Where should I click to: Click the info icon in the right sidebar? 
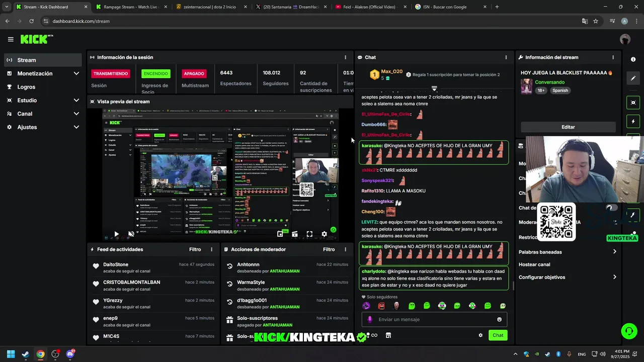pos(633,59)
